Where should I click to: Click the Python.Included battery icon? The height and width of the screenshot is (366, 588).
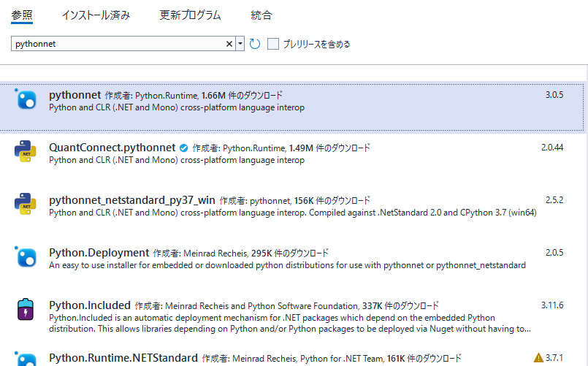tap(26, 309)
